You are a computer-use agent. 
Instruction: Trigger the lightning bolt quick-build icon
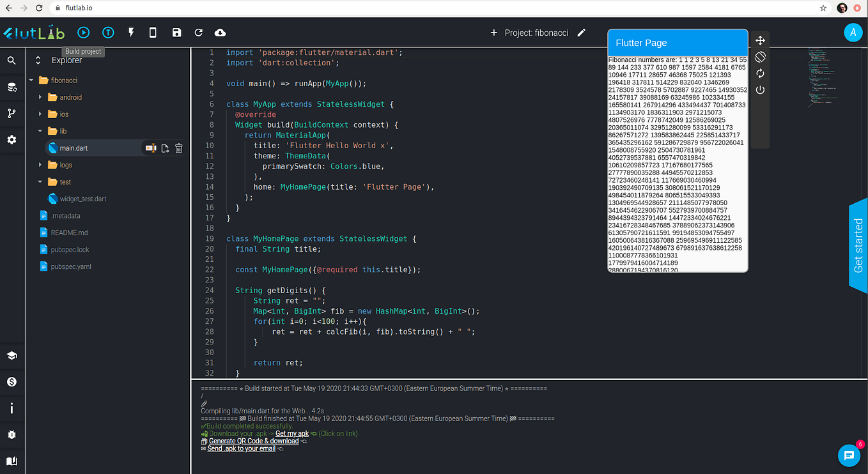(131, 32)
